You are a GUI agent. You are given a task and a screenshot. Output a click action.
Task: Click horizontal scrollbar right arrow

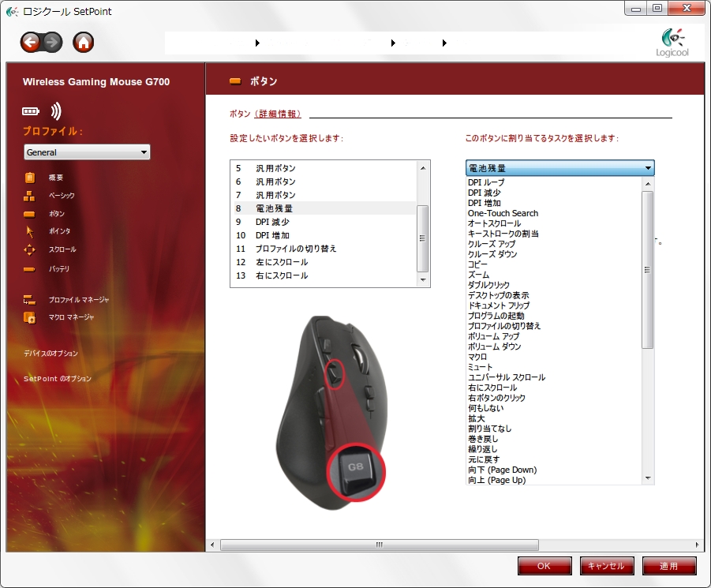(697, 545)
